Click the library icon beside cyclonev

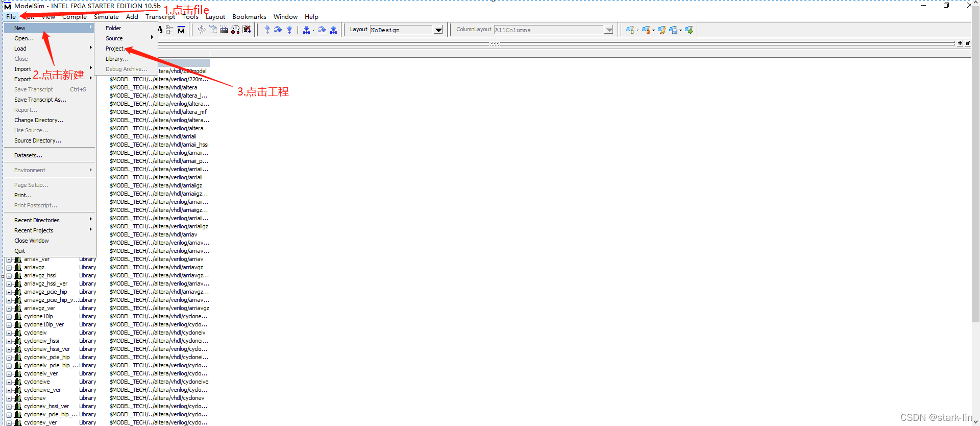(x=18, y=398)
